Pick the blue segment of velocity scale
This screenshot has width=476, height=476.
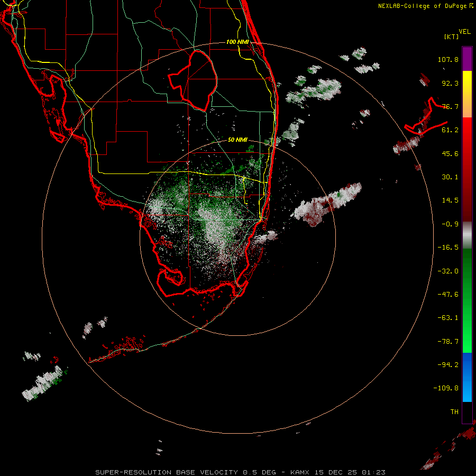click(x=467, y=377)
